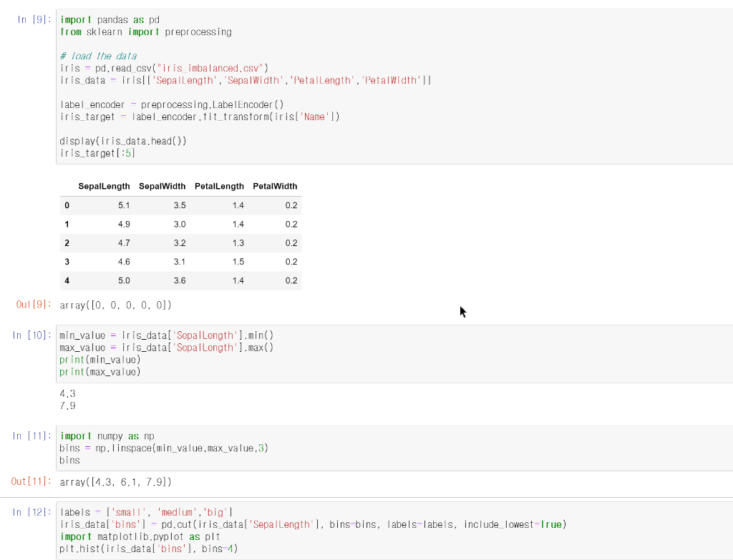Click the 'import matplotlib.pyplot as plt' line

pyautogui.click(x=140, y=536)
